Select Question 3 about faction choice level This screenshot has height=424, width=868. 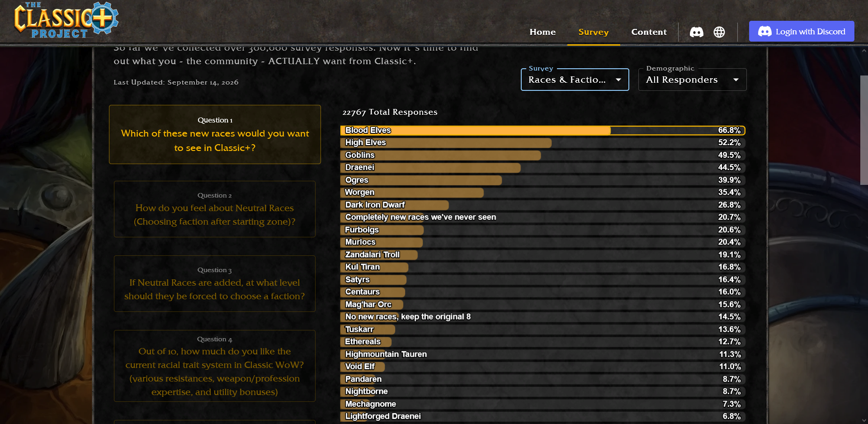(x=215, y=283)
